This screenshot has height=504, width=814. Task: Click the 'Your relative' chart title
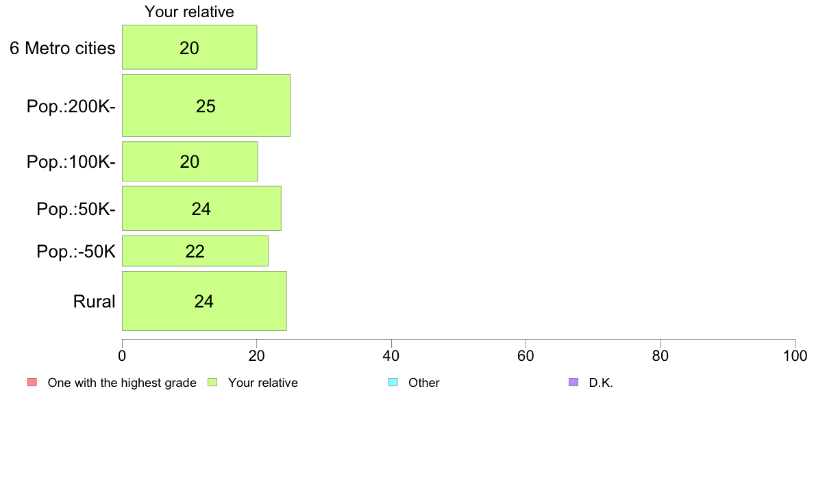(190, 12)
